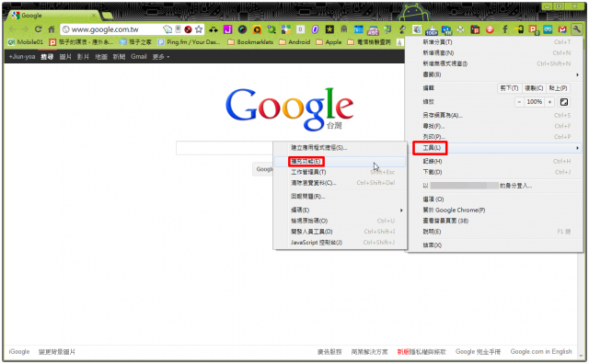Choose clear browsing data Ctrl+Shift+Del
The image size is (589, 364).
tap(341, 183)
